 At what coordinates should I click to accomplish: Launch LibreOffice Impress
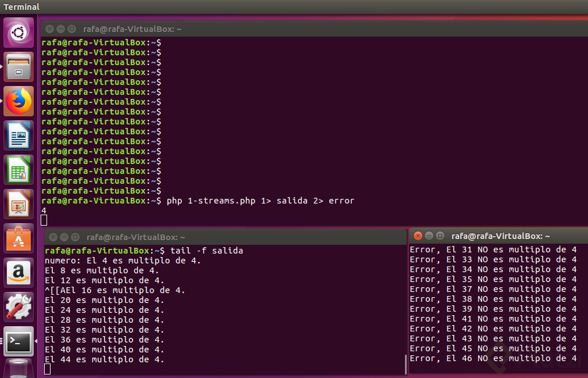pos(19,204)
